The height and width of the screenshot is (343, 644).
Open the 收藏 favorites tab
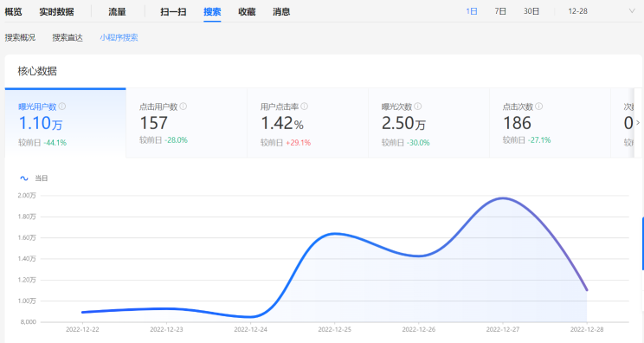click(x=247, y=12)
